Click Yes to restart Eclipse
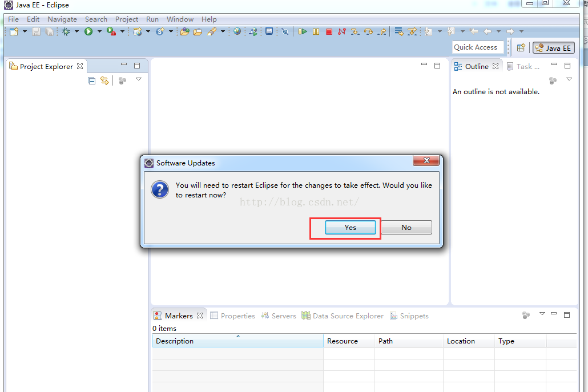Image resolution: width=588 pixels, height=392 pixels. tap(351, 228)
